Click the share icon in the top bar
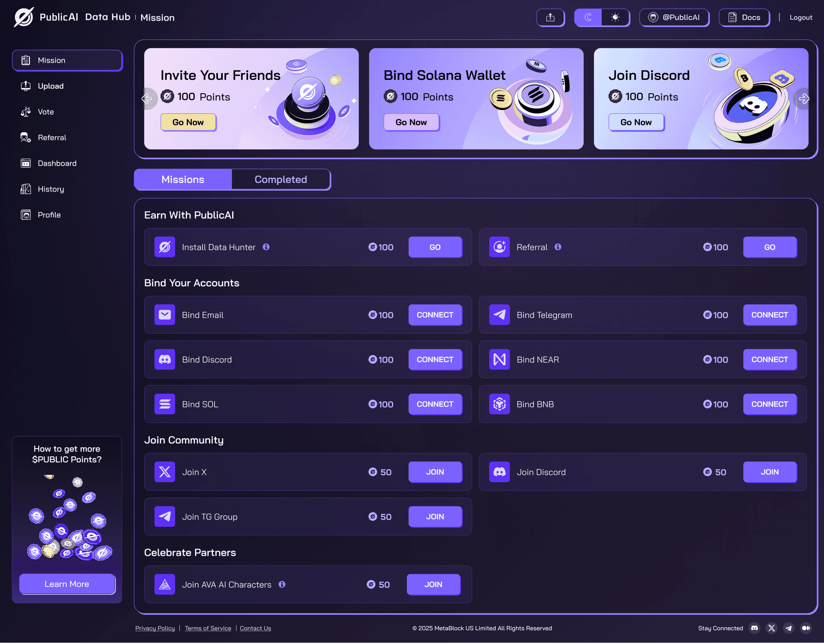Viewport: 824px width, 644px height. pyautogui.click(x=551, y=17)
